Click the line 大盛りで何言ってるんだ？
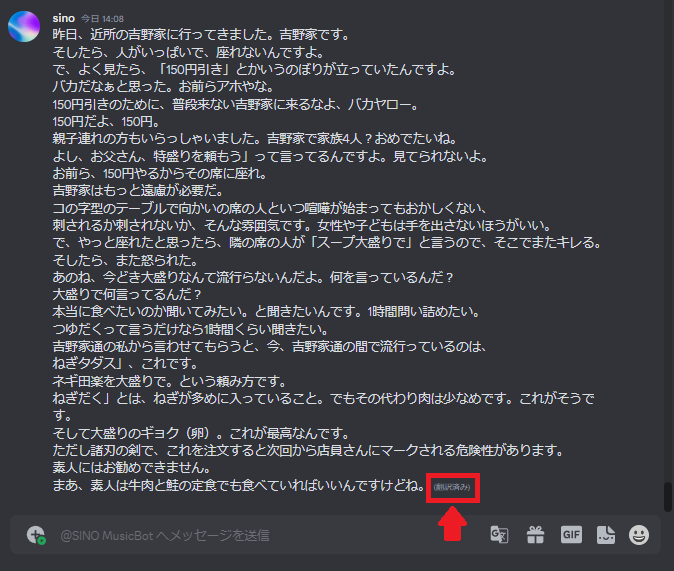This screenshot has width=674, height=571. point(127,295)
